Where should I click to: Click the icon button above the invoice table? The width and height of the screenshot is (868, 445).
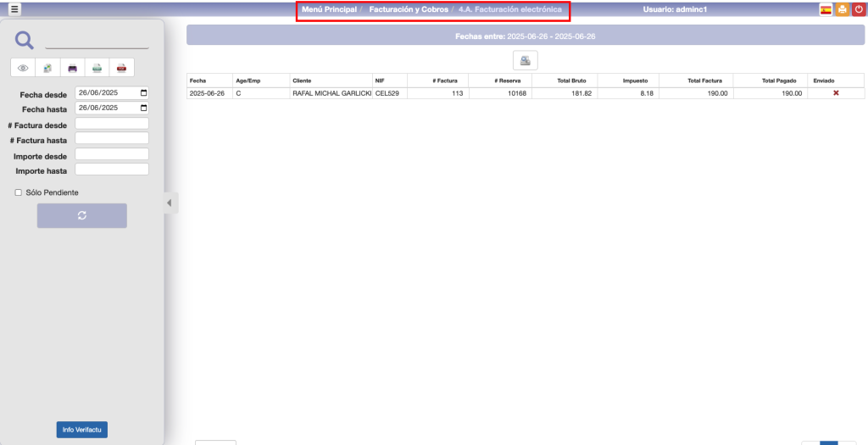(x=526, y=60)
